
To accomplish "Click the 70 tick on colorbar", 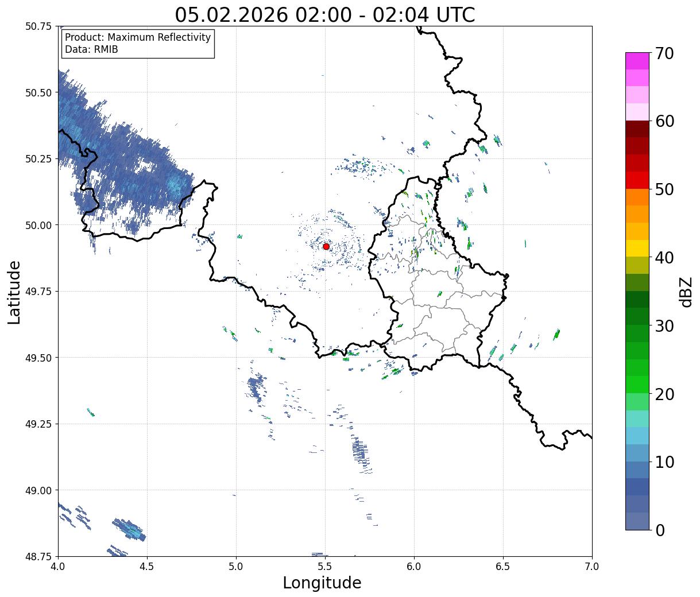I will tap(664, 53).
